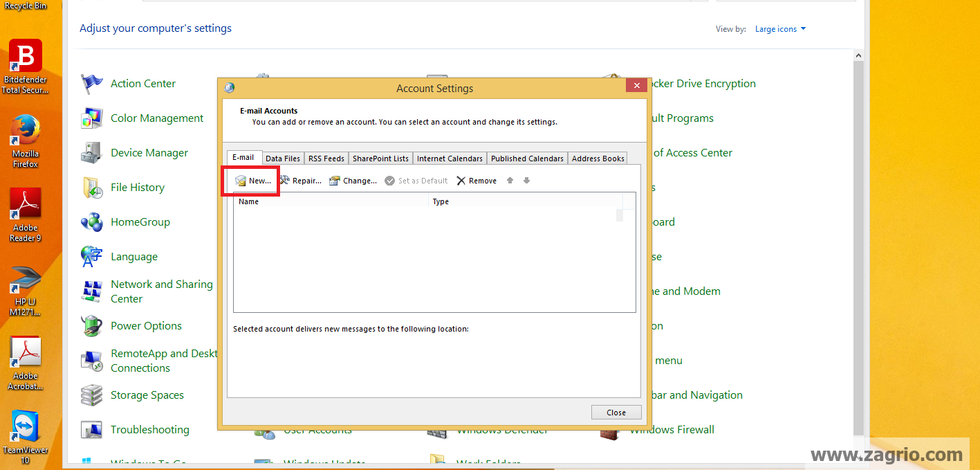Click the Type column header in account list

[526, 201]
